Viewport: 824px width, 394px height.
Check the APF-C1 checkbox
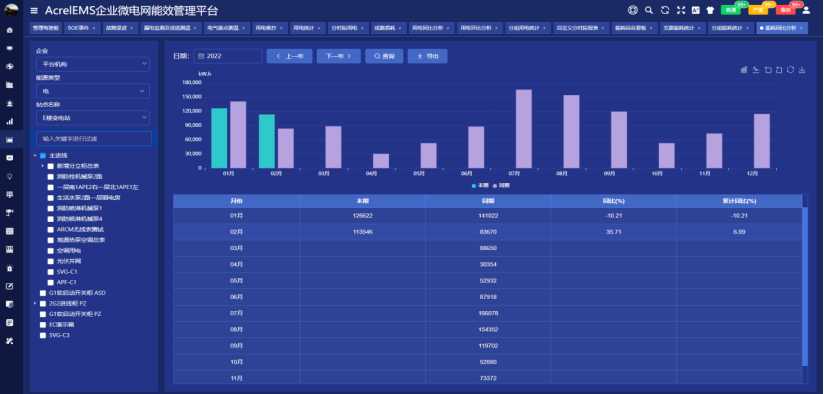click(x=50, y=282)
